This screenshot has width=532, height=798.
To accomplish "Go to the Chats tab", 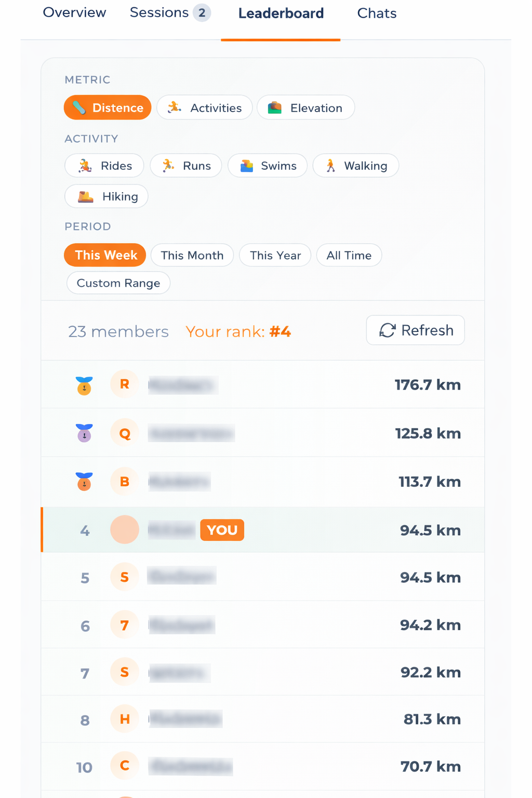I will click(x=377, y=14).
